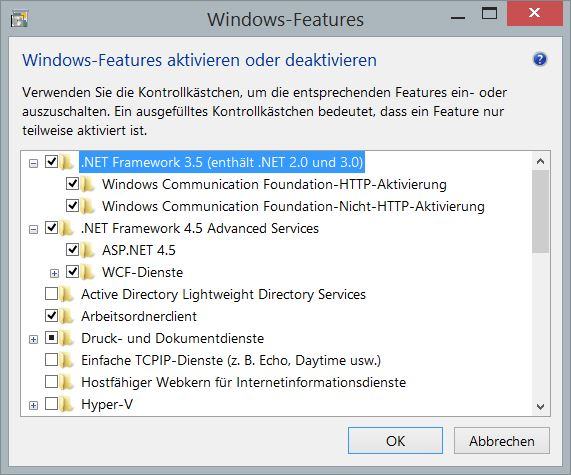Image resolution: width=571 pixels, height=475 pixels.
Task: Click the Windows-Features title bar icon
Action: click(19, 19)
